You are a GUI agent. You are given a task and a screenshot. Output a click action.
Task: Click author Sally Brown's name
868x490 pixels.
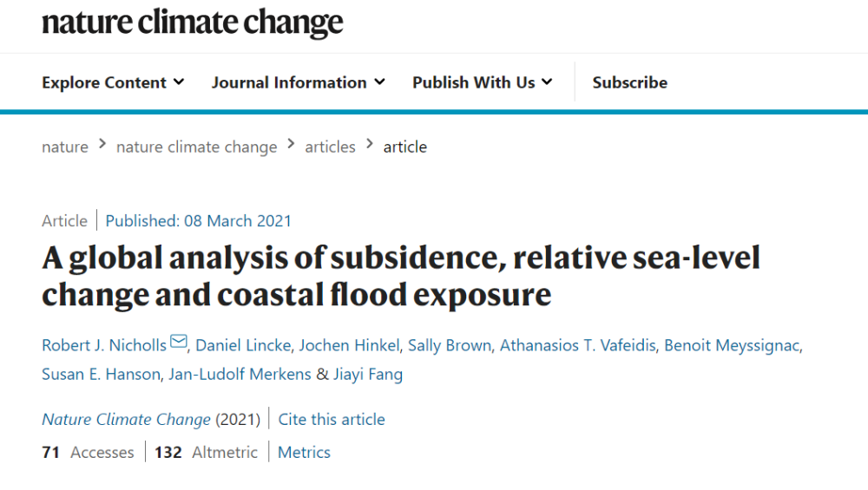(450, 345)
